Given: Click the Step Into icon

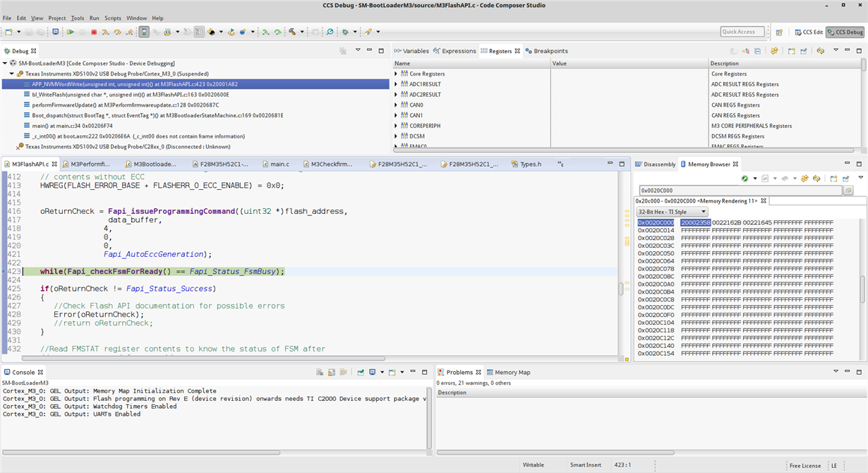Looking at the screenshot, I should click(105, 32).
